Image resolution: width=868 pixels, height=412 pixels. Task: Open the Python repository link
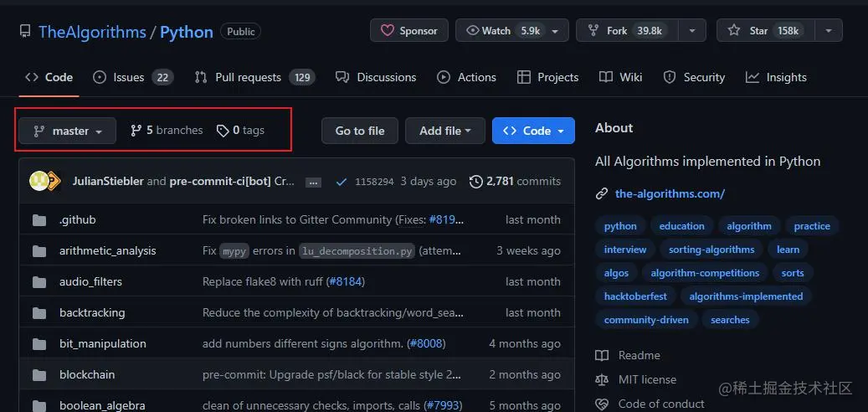(x=187, y=32)
